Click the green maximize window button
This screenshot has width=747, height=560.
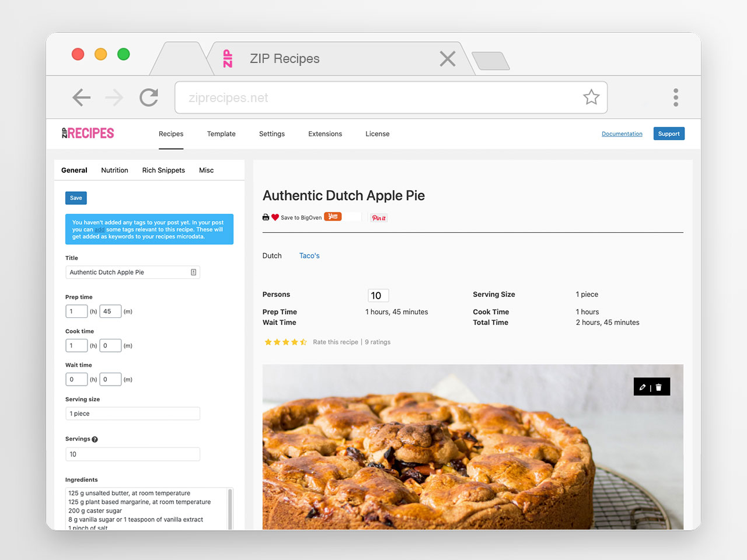tap(123, 54)
